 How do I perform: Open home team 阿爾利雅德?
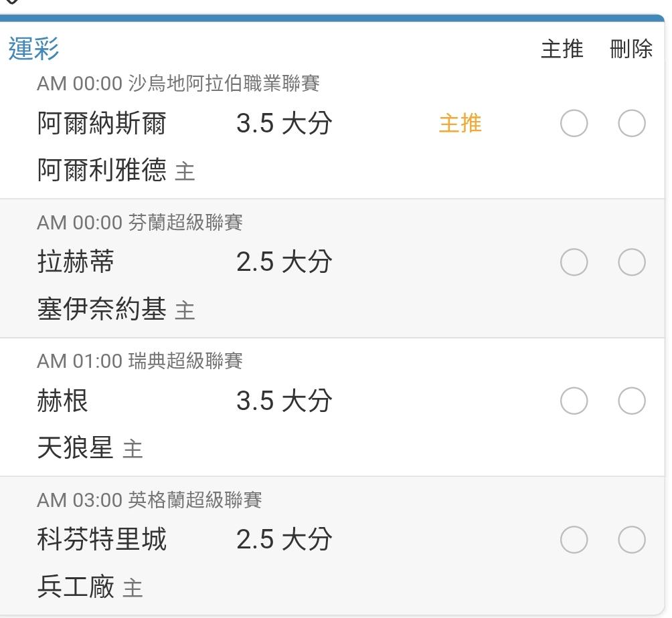[x=102, y=170]
